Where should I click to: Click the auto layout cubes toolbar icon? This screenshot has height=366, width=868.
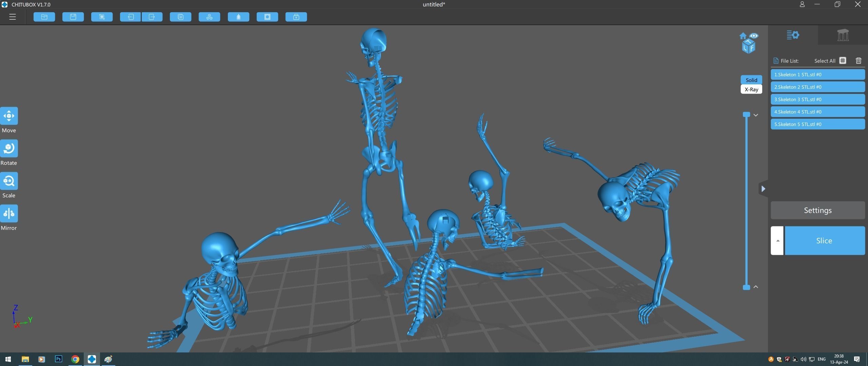point(209,17)
